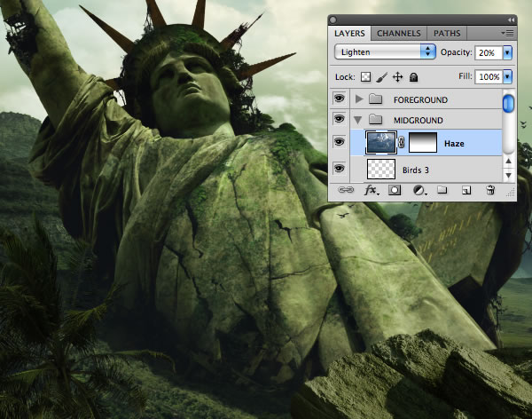Click the layers list scrollbar thumb
The image size is (532, 419).
(508, 103)
